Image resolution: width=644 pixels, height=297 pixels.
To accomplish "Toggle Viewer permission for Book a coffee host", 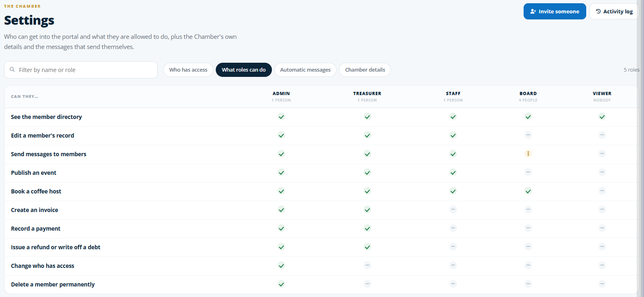I will [602, 191].
